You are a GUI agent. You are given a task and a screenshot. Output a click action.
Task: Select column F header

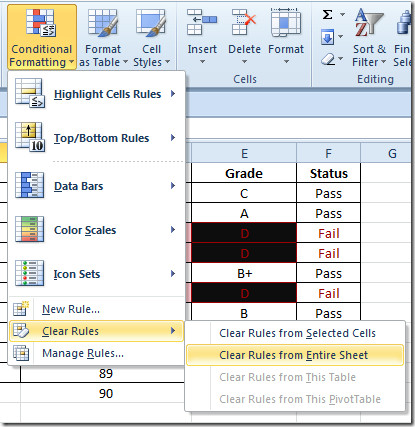point(328,153)
